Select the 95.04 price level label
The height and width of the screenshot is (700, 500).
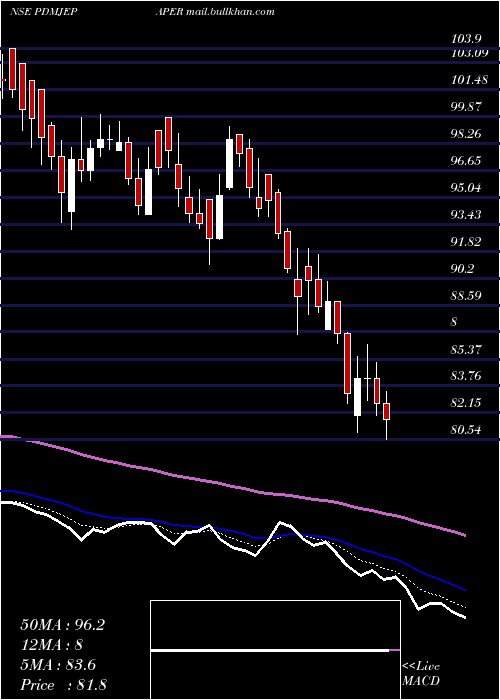(x=467, y=188)
